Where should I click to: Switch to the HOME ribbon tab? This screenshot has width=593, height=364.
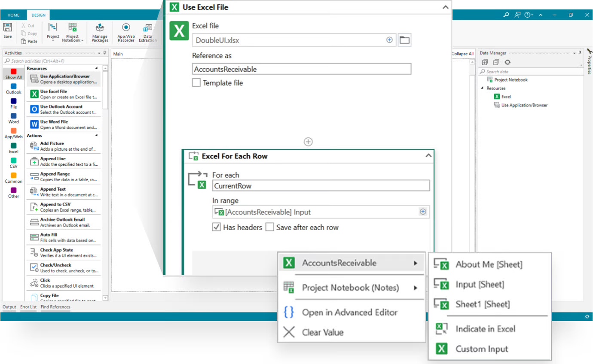[x=13, y=15]
